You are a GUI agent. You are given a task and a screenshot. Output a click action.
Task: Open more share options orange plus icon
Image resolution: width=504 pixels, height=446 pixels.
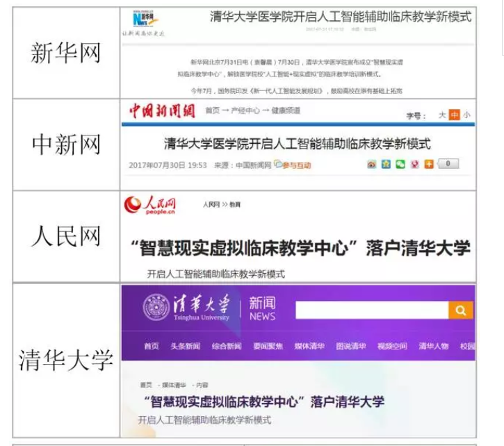(x=429, y=164)
